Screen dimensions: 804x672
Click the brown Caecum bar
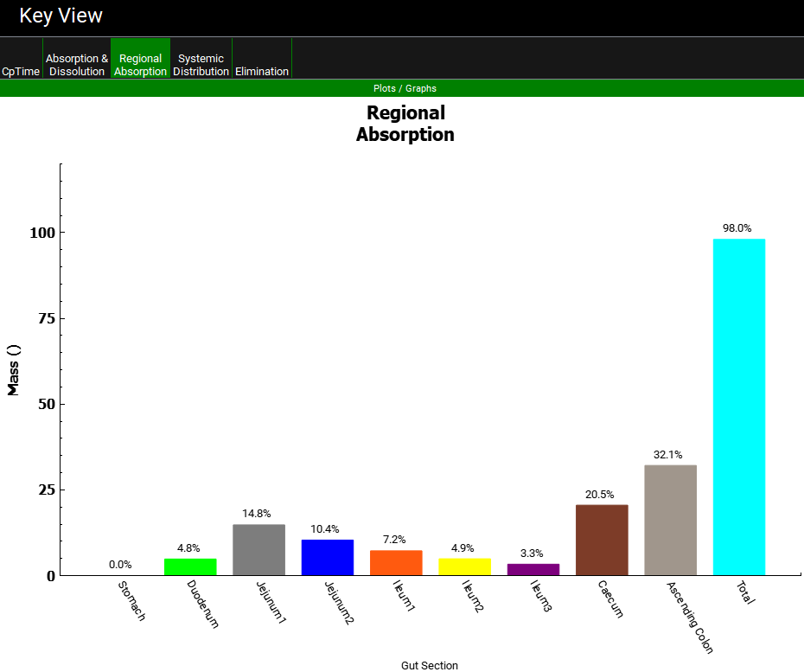pos(602,540)
